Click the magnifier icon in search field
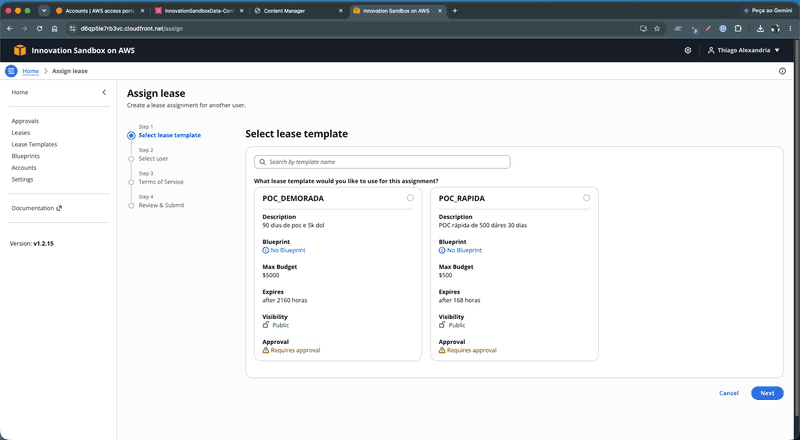The image size is (800, 440). [x=262, y=162]
